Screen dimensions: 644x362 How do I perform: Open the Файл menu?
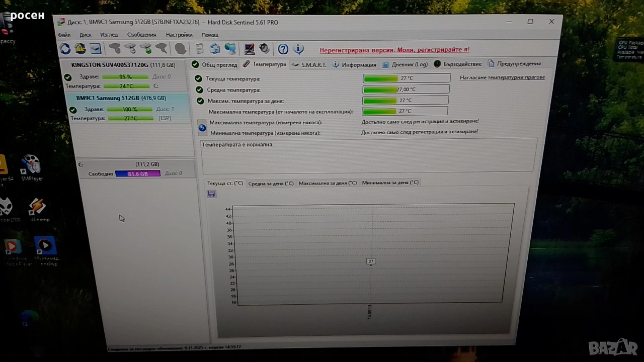[x=64, y=35]
